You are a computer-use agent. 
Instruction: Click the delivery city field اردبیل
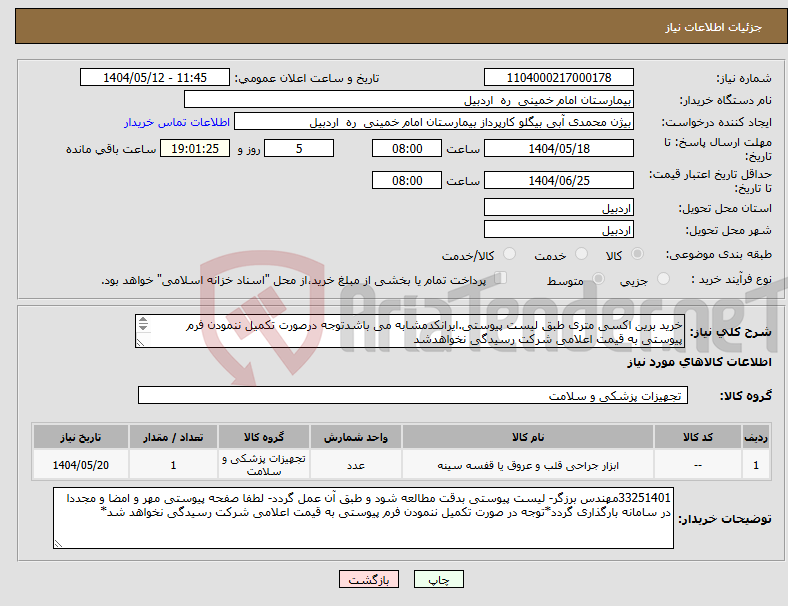click(x=559, y=229)
